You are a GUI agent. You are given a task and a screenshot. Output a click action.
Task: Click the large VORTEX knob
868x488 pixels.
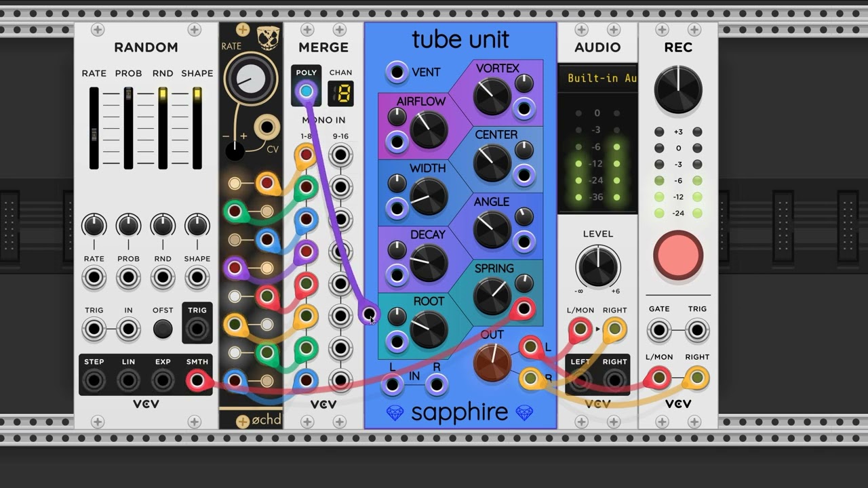[x=492, y=96]
